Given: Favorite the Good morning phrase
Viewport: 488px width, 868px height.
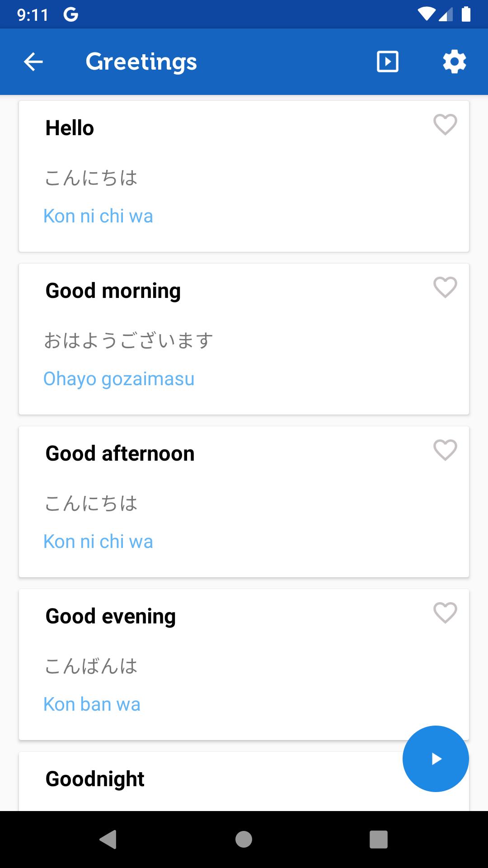Looking at the screenshot, I should [x=445, y=287].
